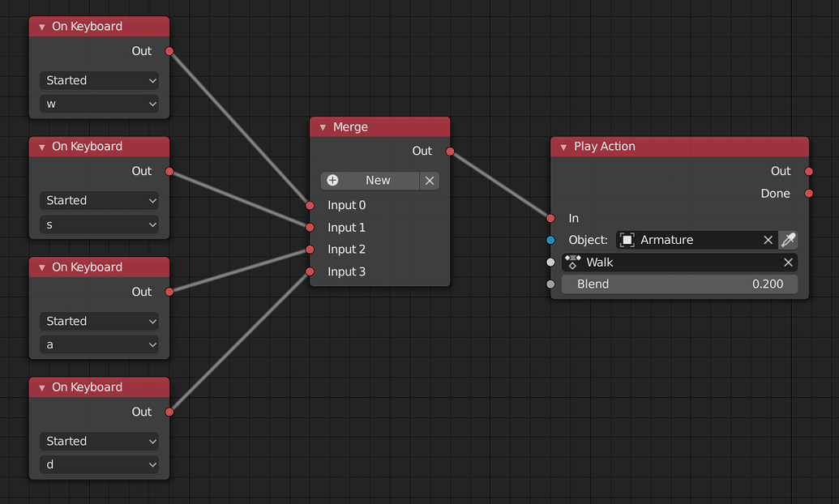Image resolution: width=839 pixels, height=504 pixels.
Task: Click the eyedropper icon beside the Object field
Action: click(788, 240)
